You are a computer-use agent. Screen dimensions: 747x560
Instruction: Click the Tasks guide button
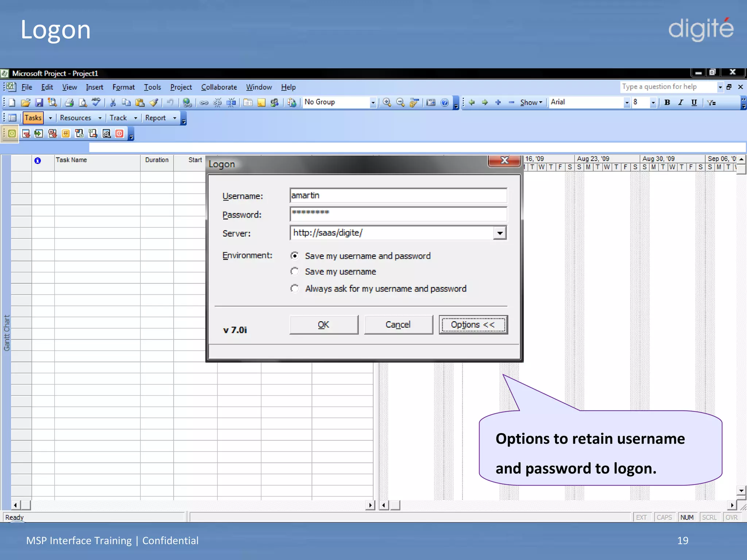click(33, 118)
